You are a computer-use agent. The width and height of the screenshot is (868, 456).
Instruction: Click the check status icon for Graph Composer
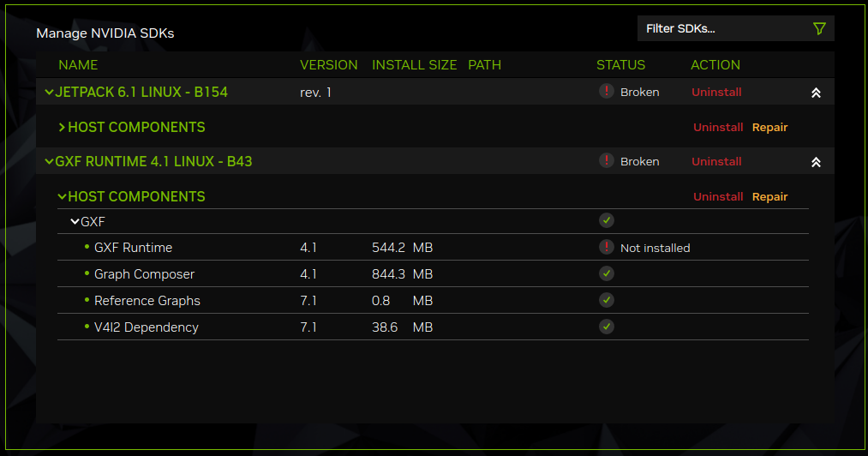606,273
